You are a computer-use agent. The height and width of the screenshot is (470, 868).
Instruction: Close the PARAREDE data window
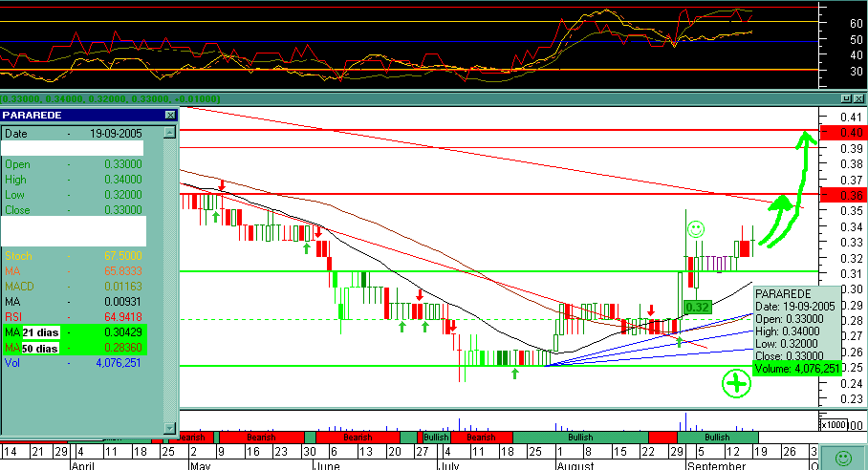click(170, 115)
